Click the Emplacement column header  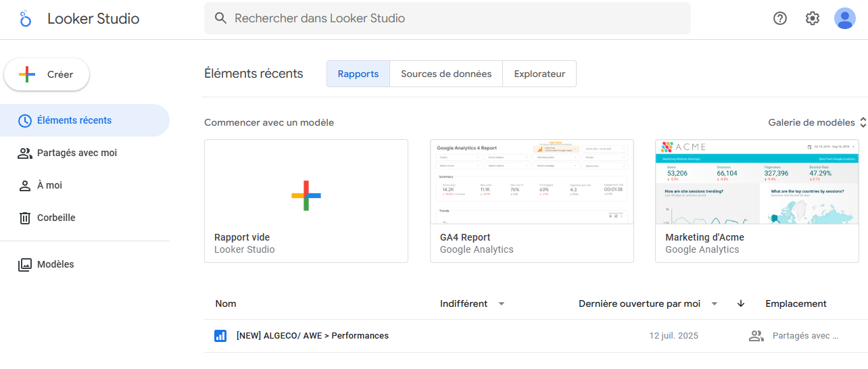796,304
